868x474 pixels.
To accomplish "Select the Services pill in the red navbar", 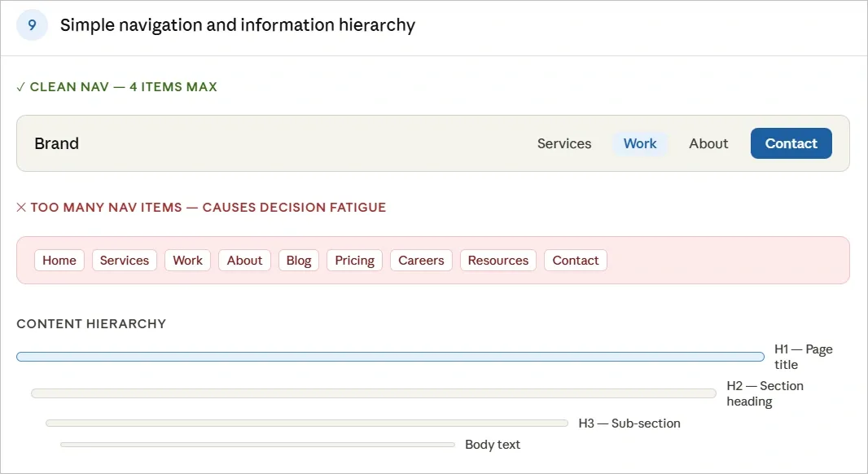I will pos(124,260).
